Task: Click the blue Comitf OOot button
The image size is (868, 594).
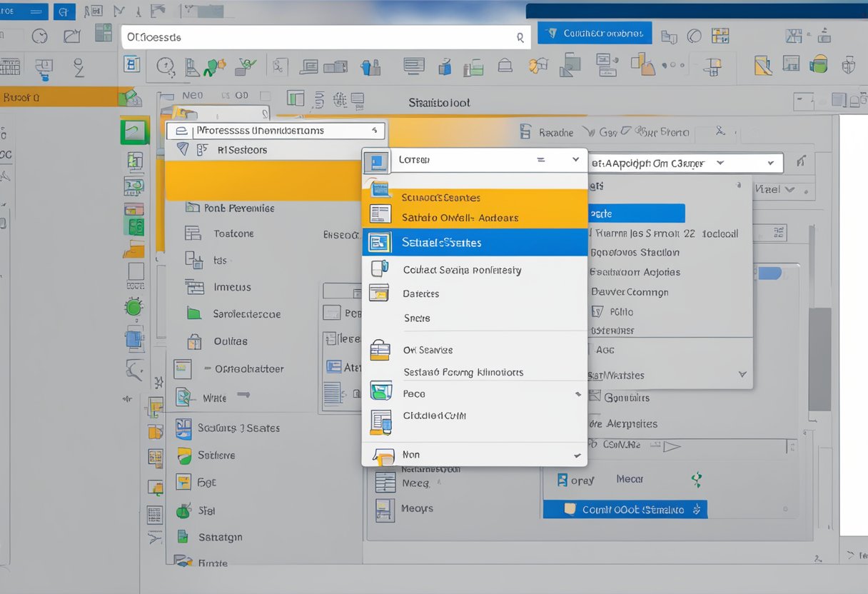Action: click(625, 509)
